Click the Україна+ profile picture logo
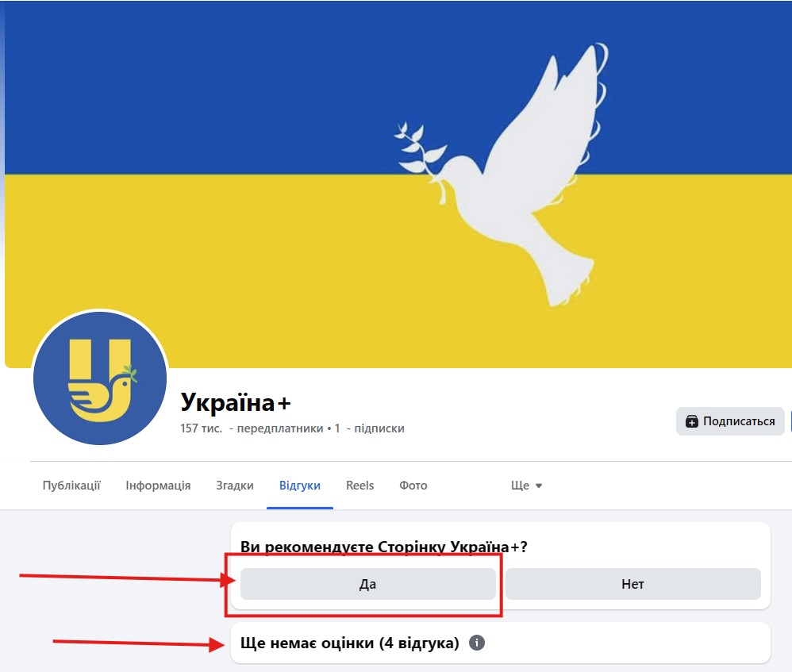The image size is (792, 672). pos(100,378)
